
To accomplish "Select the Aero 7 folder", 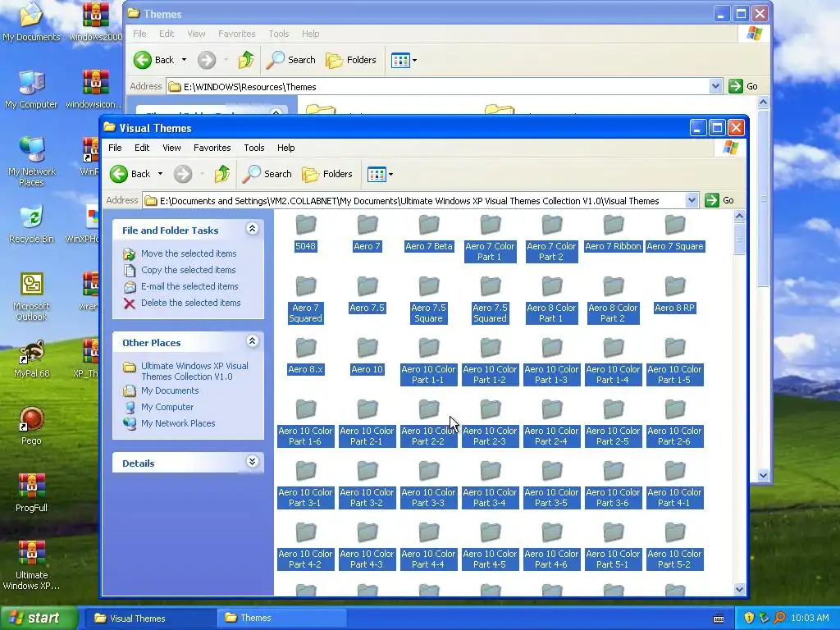I will click(x=367, y=233).
